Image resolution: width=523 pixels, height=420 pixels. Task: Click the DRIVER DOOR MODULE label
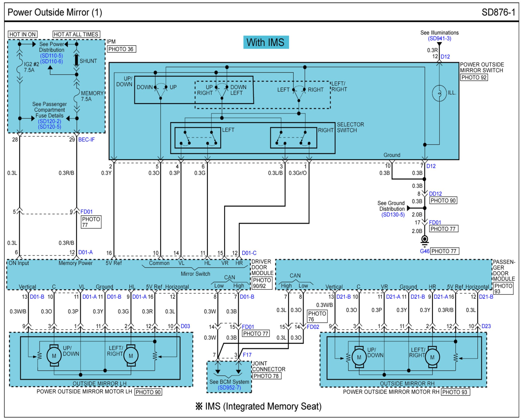point(262,267)
